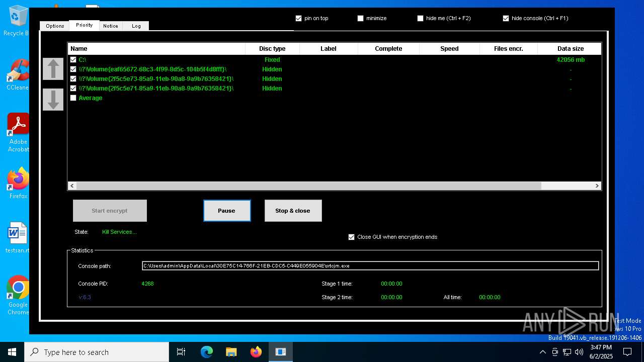Screen dimensions: 644x362
Task: Uncheck Volume{2f5c5e71...} checkbox
Action: (73, 88)
